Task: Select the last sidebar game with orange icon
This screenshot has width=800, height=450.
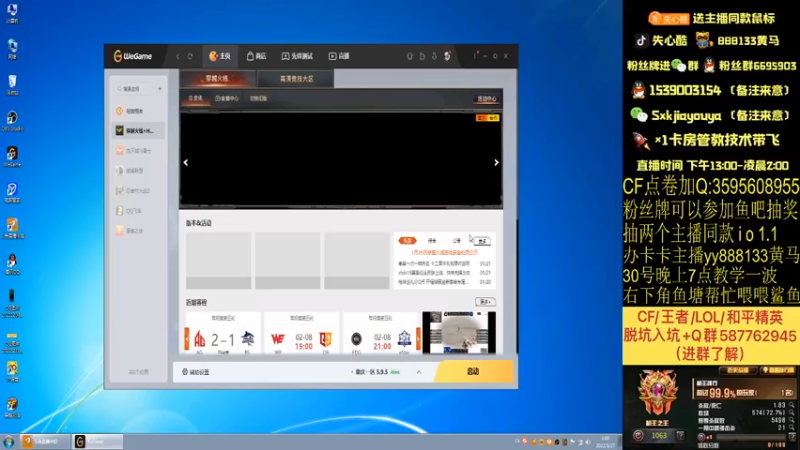Action: [x=138, y=231]
